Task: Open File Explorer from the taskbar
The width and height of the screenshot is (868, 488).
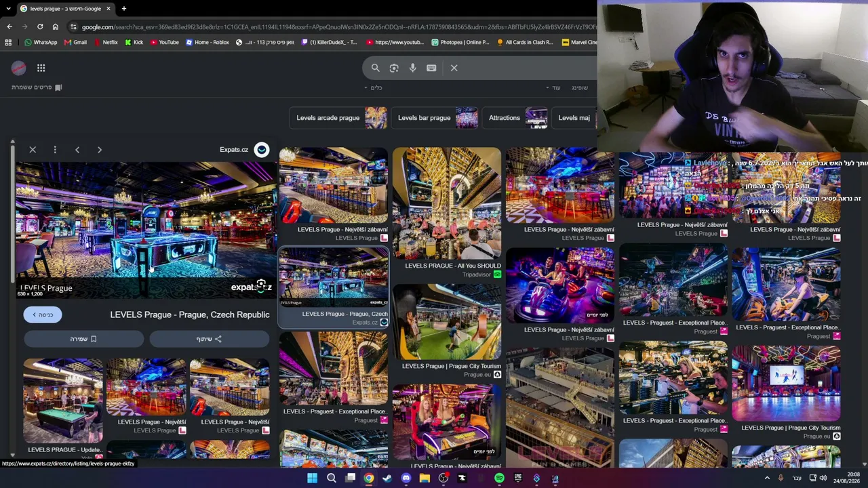Action: click(425, 479)
